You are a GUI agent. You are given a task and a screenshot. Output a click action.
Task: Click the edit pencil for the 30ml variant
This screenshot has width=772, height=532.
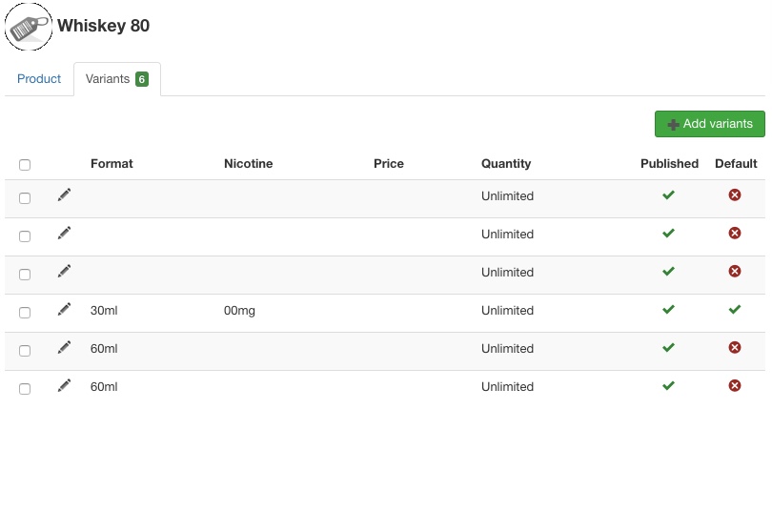(x=64, y=310)
